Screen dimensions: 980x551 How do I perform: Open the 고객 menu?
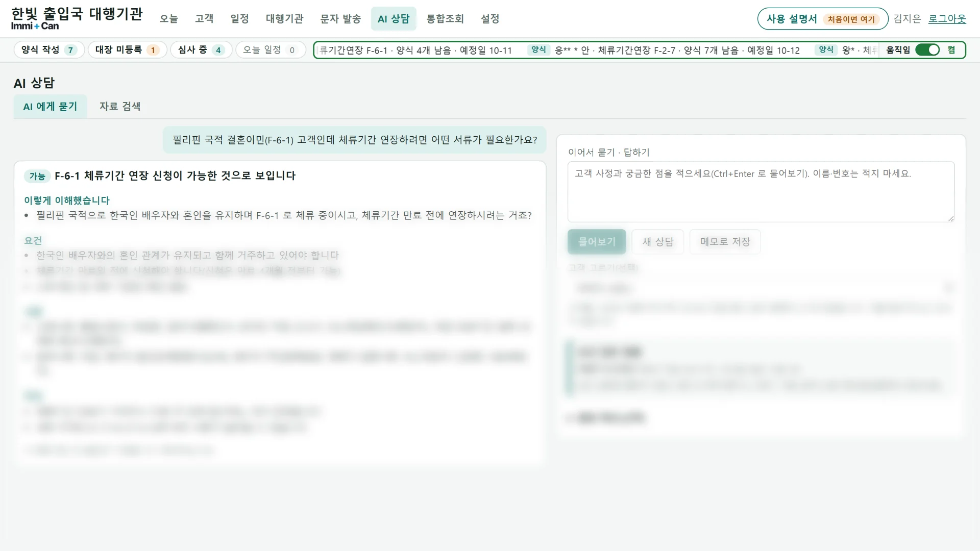pyautogui.click(x=204, y=19)
